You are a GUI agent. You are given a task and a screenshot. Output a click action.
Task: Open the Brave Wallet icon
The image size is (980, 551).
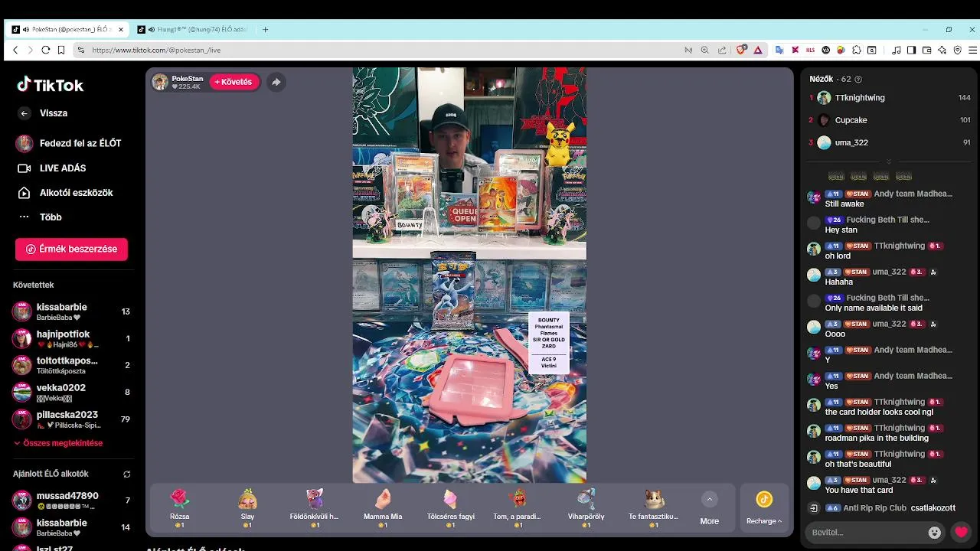point(926,50)
